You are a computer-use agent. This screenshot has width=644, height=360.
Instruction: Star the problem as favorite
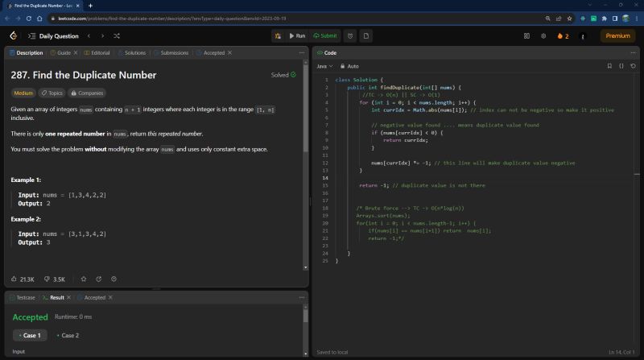click(84, 279)
